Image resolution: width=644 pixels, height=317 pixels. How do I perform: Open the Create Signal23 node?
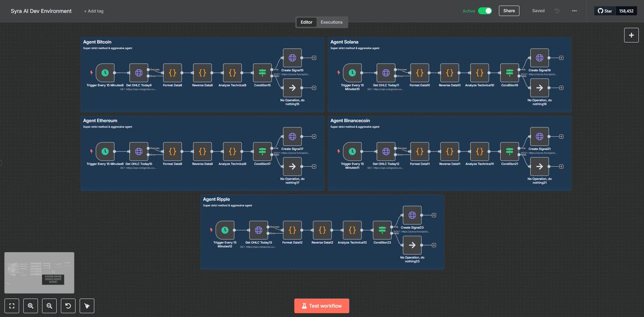pos(412,215)
